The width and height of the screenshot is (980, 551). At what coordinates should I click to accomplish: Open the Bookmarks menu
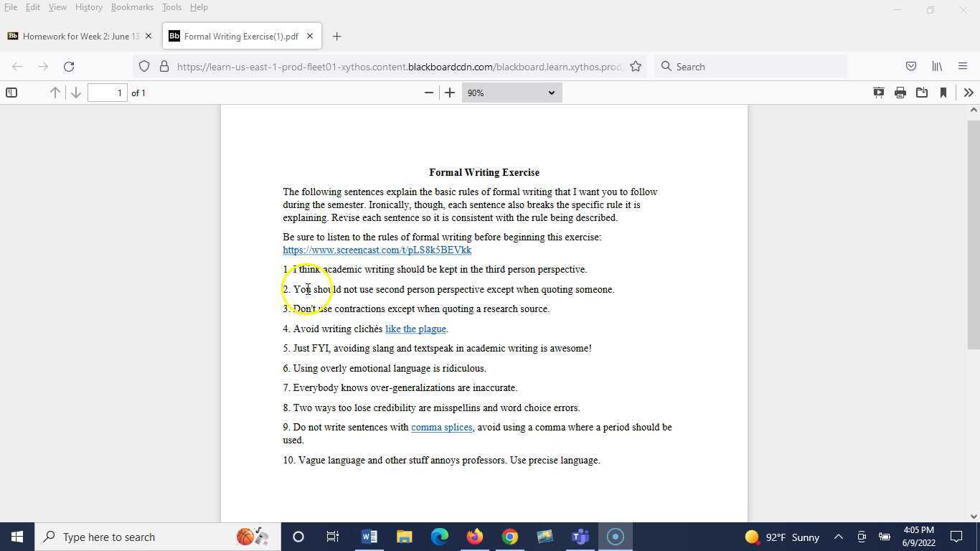coord(132,7)
